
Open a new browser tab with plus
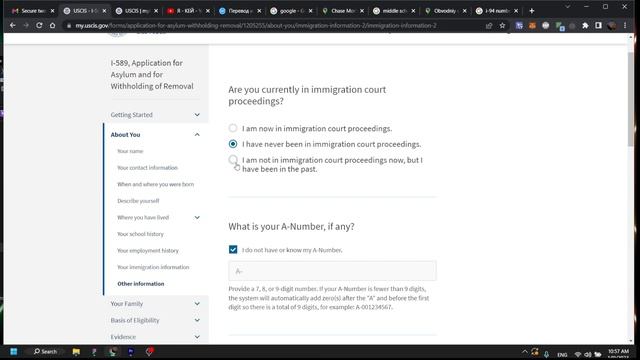pyautogui.click(x=531, y=11)
